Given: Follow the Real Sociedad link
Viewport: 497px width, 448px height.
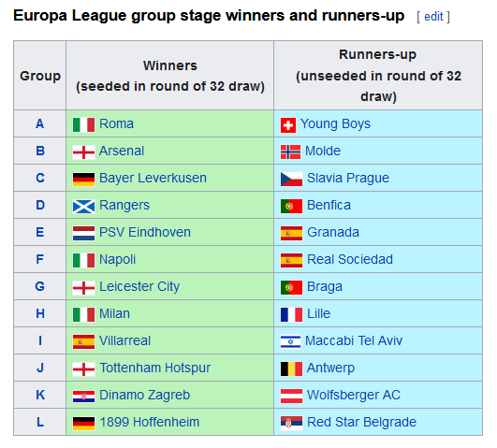Looking at the screenshot, I should (x=350, y=259).
